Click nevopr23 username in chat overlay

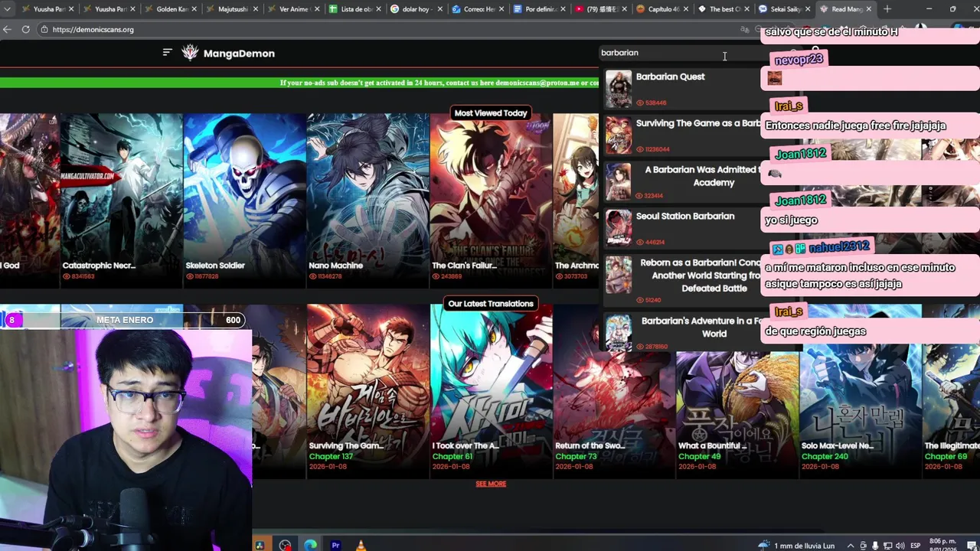click(799, 60)
